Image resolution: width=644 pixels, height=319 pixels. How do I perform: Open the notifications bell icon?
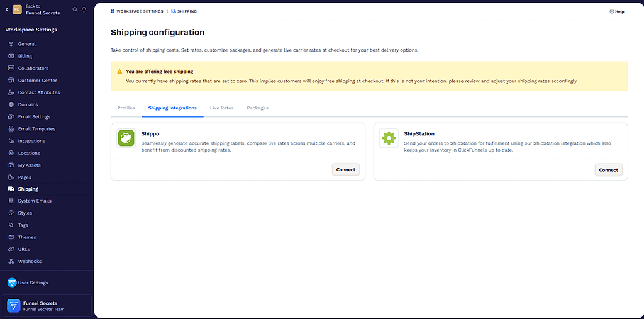[84, 9]
